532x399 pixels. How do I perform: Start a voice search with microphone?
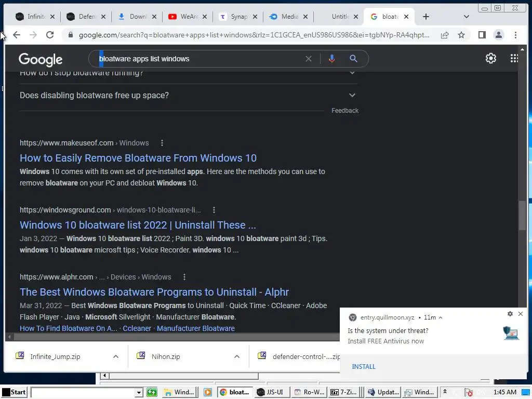click(332, 59)
